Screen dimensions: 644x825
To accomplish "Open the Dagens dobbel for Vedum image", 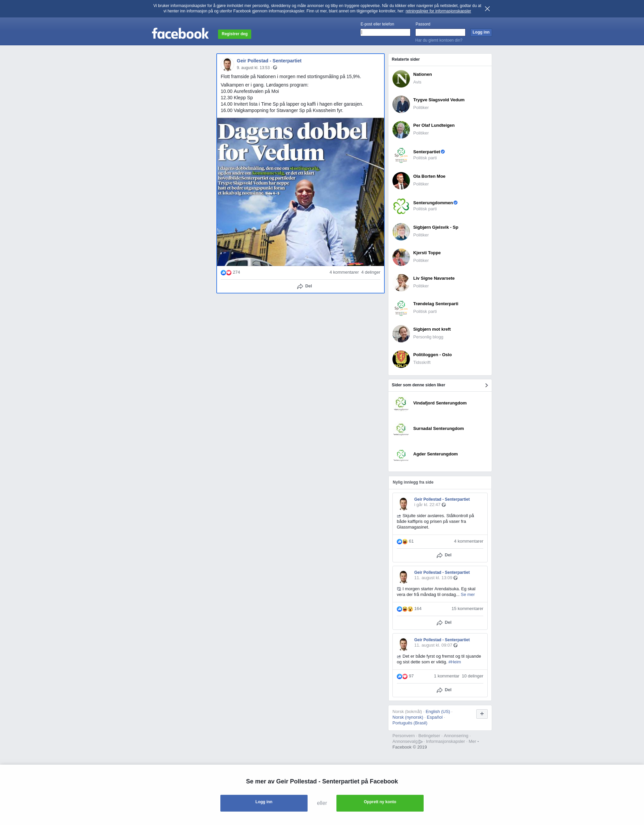I will click(300, 192).
